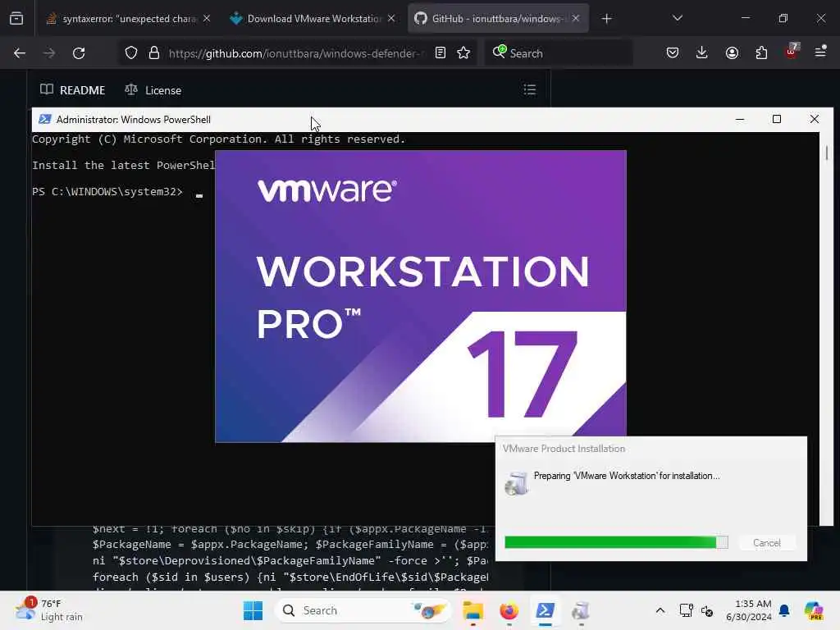Click the installation progress bar

616,542
